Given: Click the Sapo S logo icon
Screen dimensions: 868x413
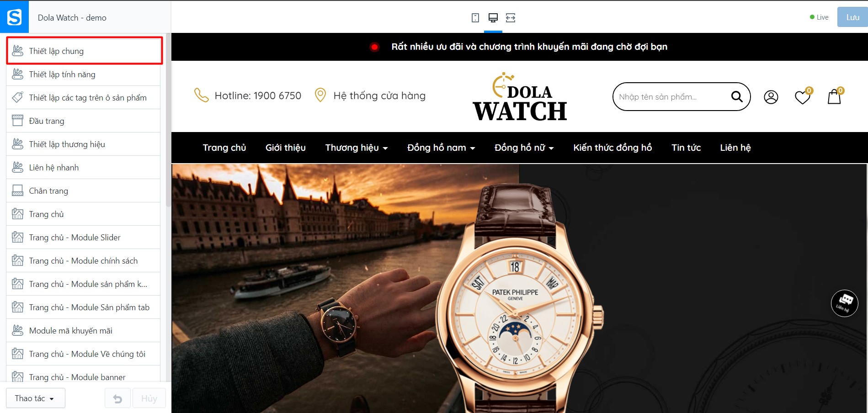Looking at the screenshot, I should click(14, 17).
